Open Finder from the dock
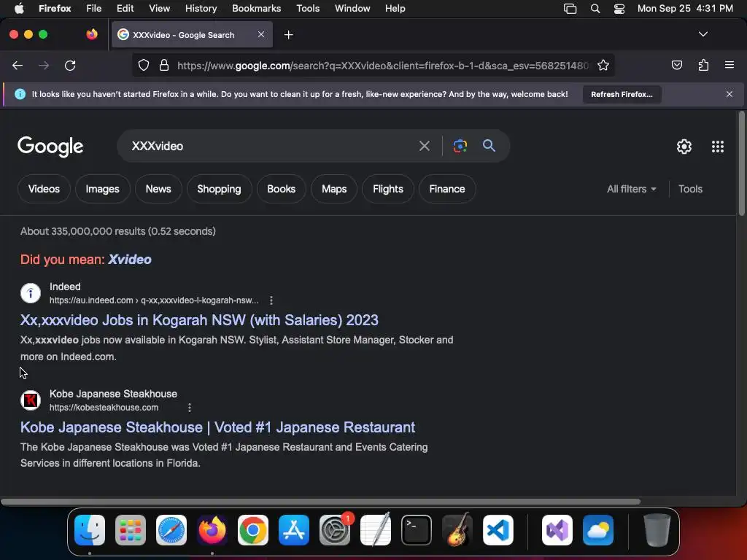 coord(90,529)
